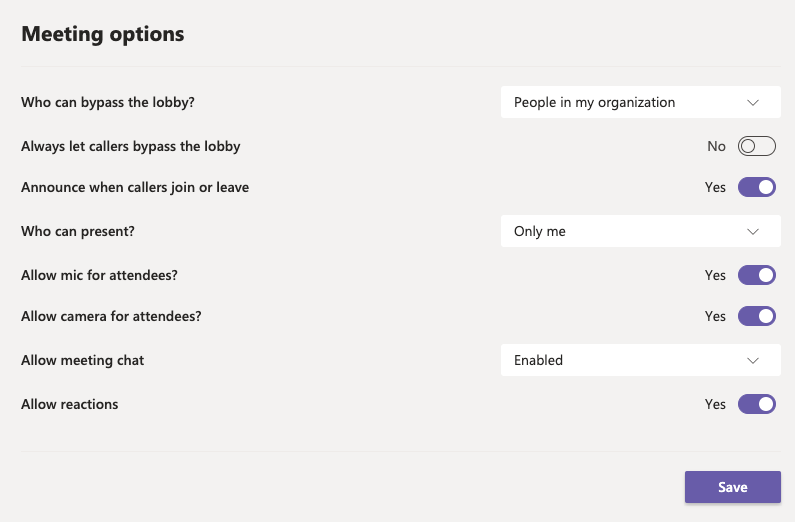The height and width of the screenshot is (522, 795).
Task: Open the 'Only me' presenter dropdown
Action: pos(640,231)
